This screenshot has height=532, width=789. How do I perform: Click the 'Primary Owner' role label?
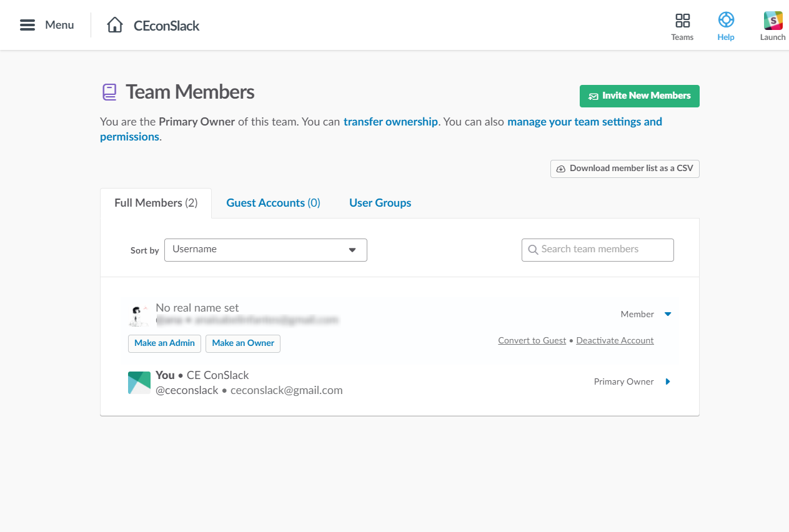click(624, 382)
